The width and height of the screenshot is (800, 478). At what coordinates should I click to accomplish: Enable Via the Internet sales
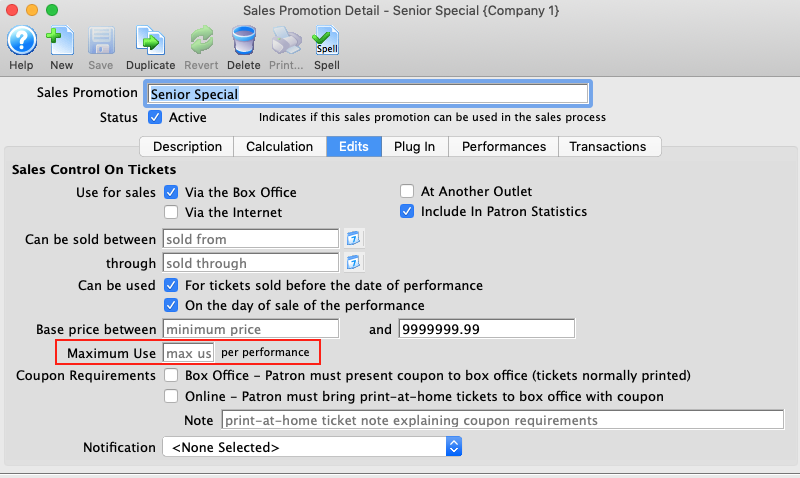pos(171,212)
